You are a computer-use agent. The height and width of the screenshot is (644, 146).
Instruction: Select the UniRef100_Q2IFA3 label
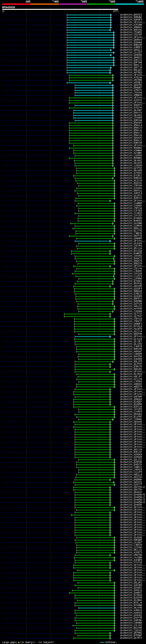131,168
